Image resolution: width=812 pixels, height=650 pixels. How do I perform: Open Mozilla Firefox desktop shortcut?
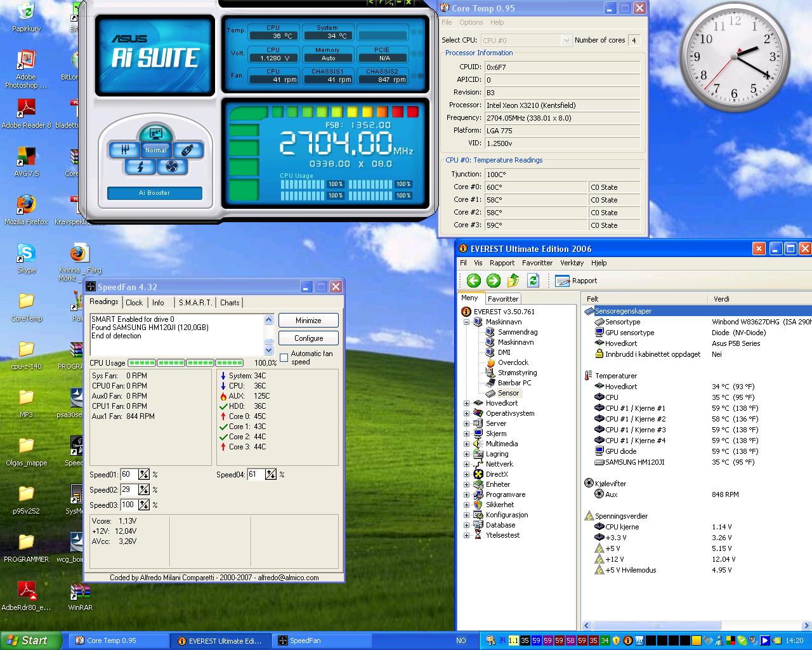tap(26, 211)
